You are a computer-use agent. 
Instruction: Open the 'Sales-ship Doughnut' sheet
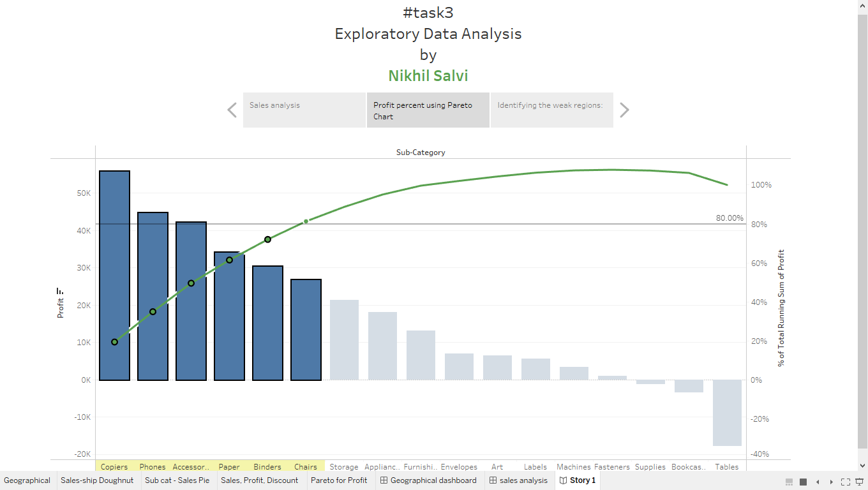97,480
